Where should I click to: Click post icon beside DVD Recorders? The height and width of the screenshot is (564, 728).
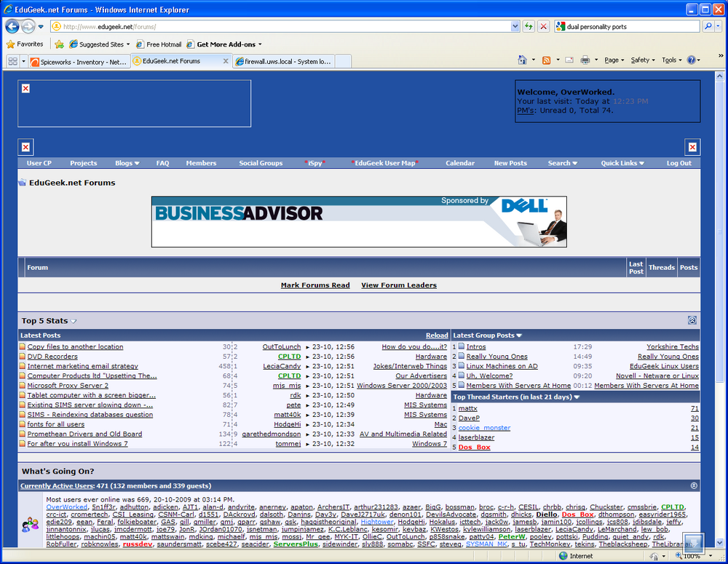point(23,357)
